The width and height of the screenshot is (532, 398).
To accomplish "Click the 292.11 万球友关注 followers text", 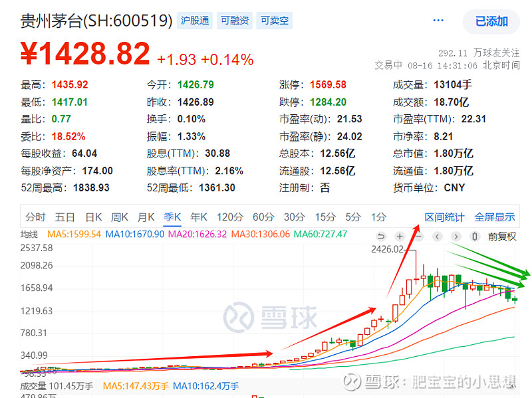I will point(479,53).
